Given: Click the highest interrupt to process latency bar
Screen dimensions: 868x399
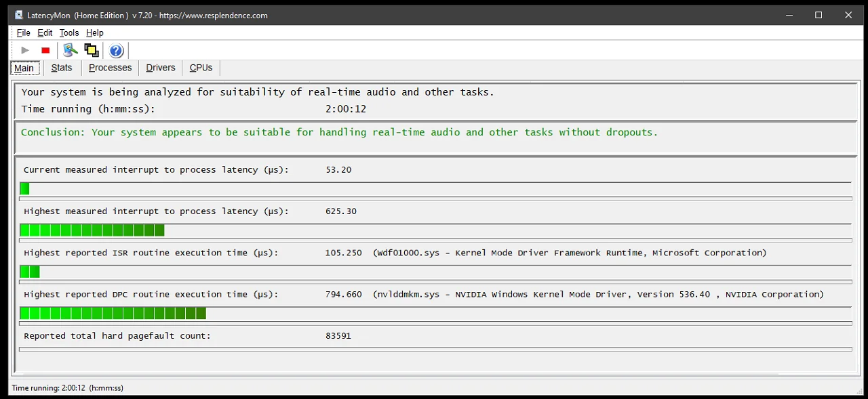Looking at the screenshot, I should (x=92, y=230).
